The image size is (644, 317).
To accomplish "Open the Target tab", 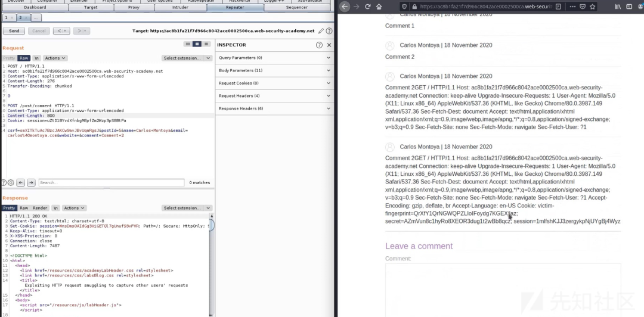I will pyautogui.click(x=91, y=7).
